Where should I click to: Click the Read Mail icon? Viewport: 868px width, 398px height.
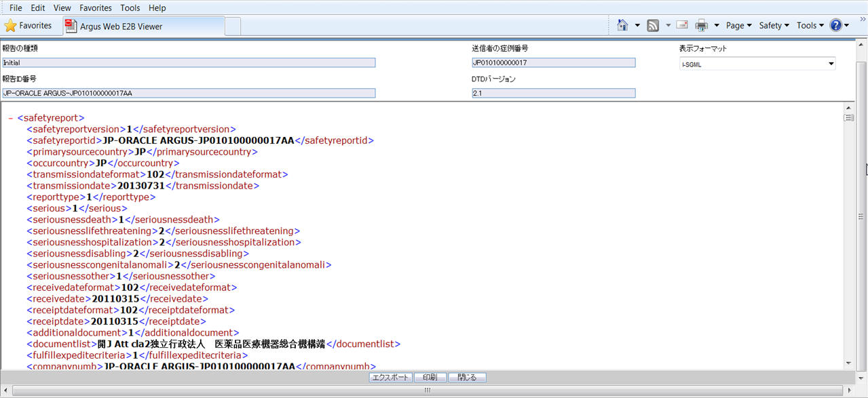pos(682,25)
